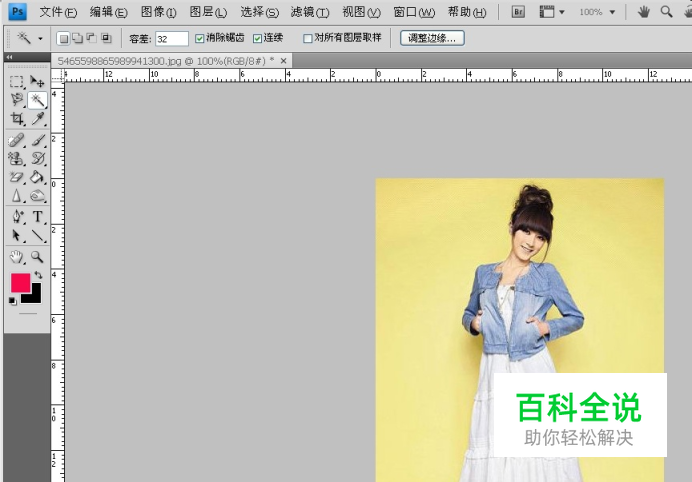
Task: Select the Rectangular Marquee tool
Action: coord(16,82)
